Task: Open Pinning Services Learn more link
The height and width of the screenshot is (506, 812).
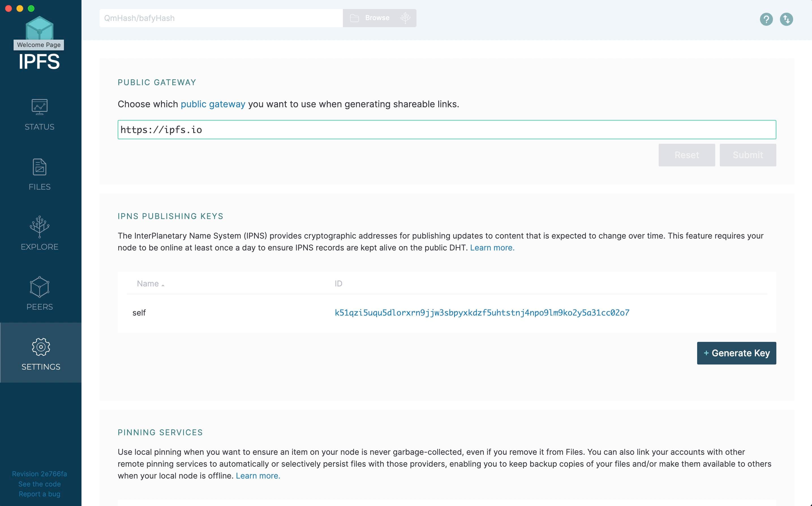Action: coord(258,475)
